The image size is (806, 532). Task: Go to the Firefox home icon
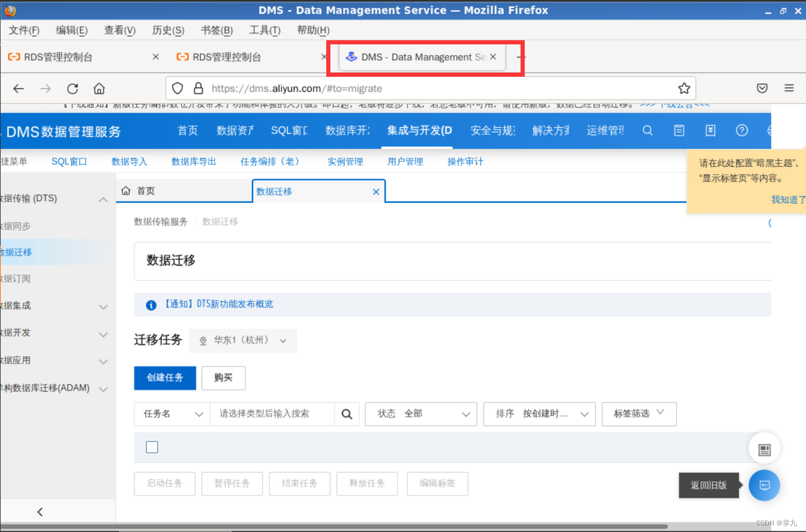100,89
